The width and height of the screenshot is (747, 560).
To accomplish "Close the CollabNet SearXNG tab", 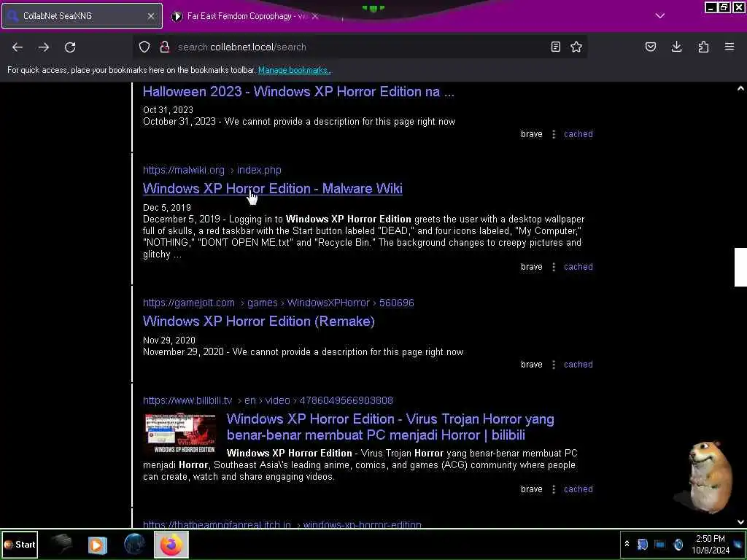I will (151, 16).
